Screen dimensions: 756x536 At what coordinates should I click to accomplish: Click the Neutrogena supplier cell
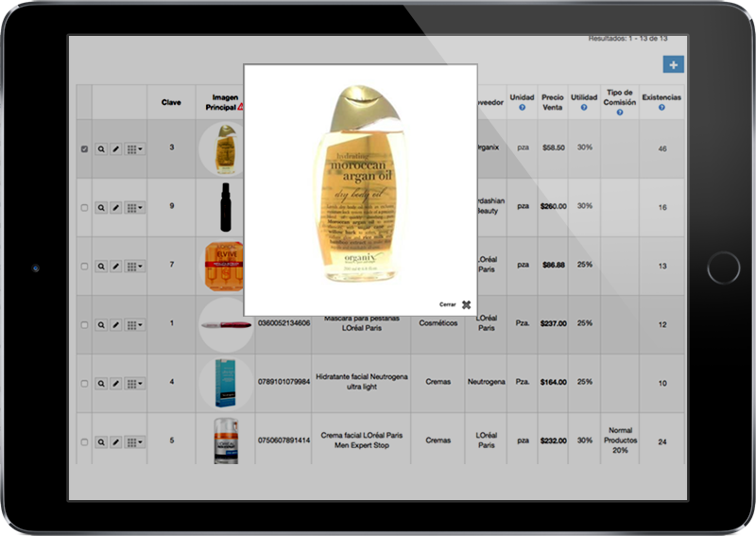click(x=486, y=382)
